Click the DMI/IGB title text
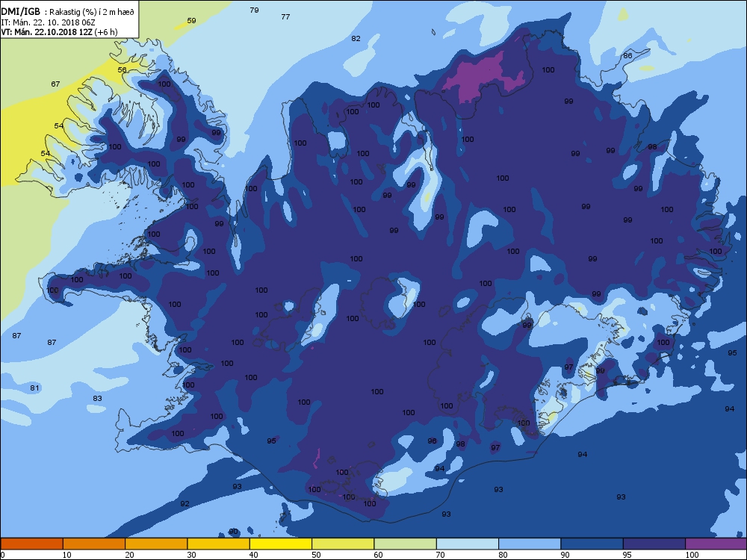The width and height of the screenshot is (747, 560). [20, 12]
